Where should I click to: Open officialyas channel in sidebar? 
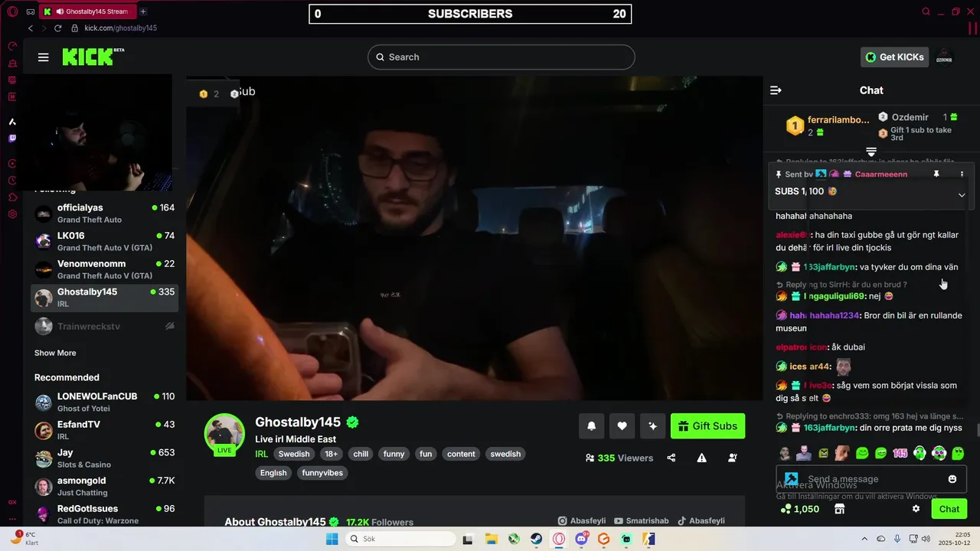pos(105,214)
